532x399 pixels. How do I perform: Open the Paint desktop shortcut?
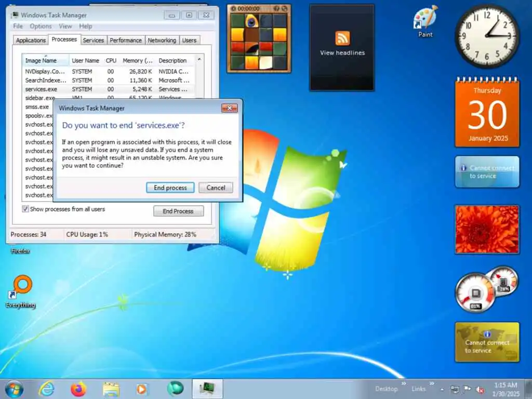tap(425, 22)
